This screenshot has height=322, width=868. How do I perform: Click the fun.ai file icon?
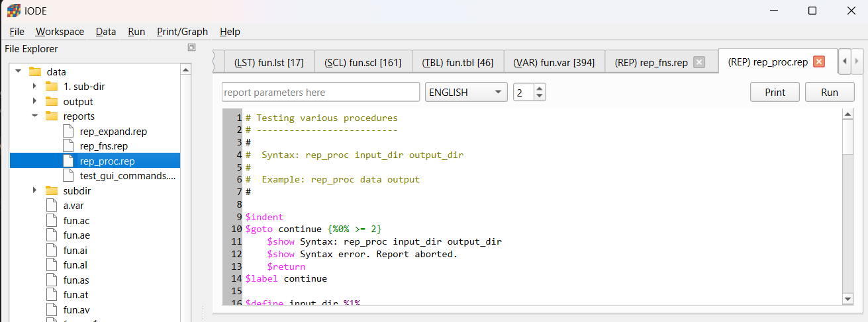[x=52, y=250]
